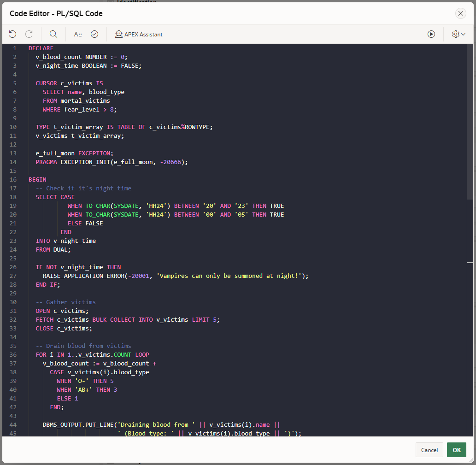Viewport: 476px width, 465px height.
Task: Click the 'ELSE 1' line
Action: (x=67, y=399)
